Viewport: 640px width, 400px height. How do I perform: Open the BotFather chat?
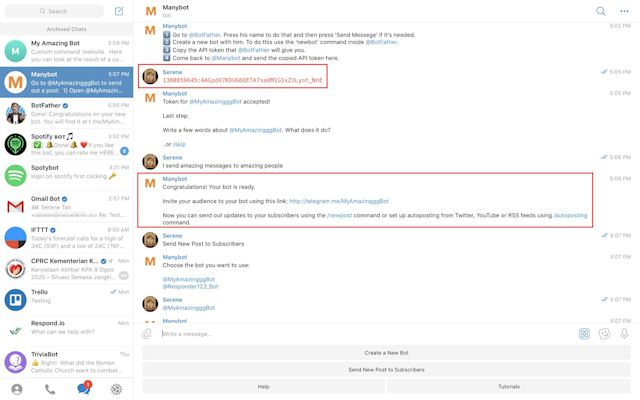(67, 113)
